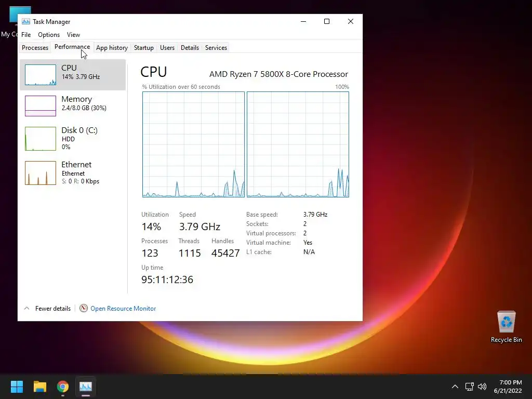532x399 pixels.
Task: Click the AMD Ryzen 7 5800X processor name
Action: point(278,74)
